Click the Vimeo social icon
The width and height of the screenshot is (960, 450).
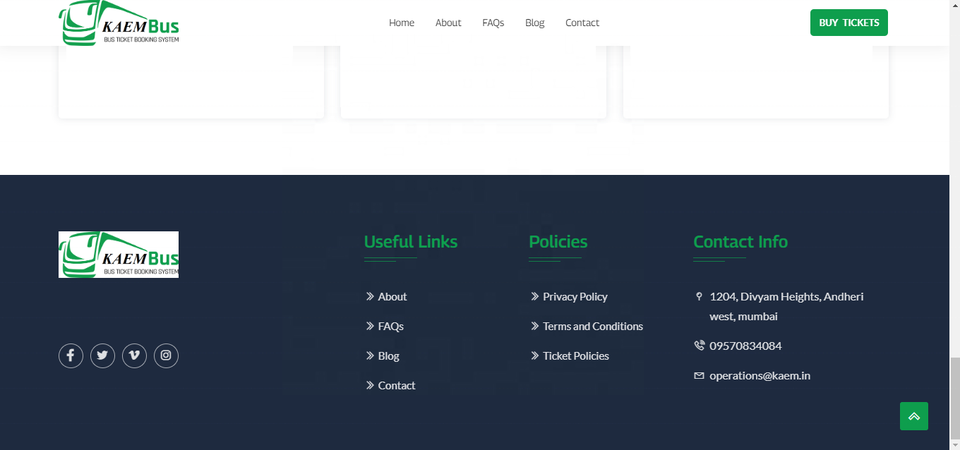(x=134, y=355)
